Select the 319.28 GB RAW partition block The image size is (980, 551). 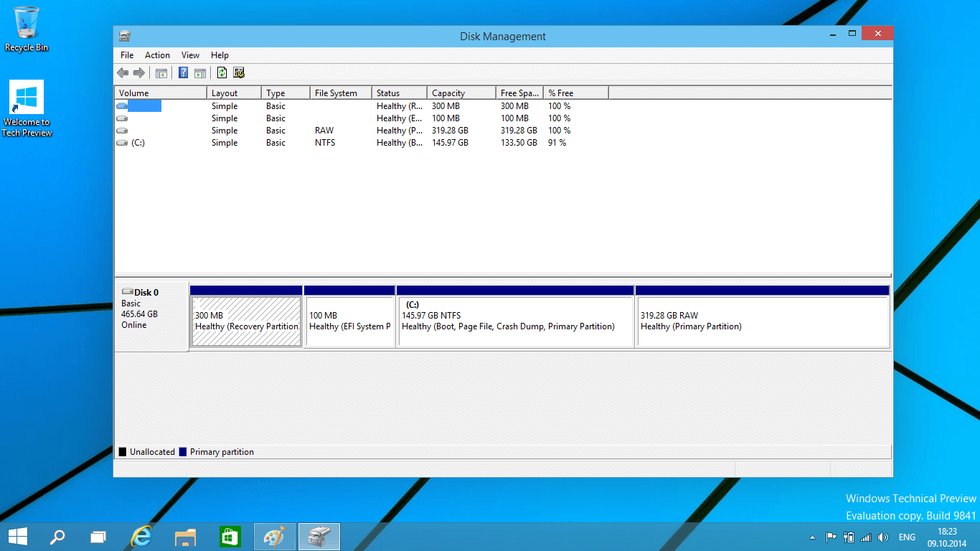pyautogui.click(x=763, y=321)
